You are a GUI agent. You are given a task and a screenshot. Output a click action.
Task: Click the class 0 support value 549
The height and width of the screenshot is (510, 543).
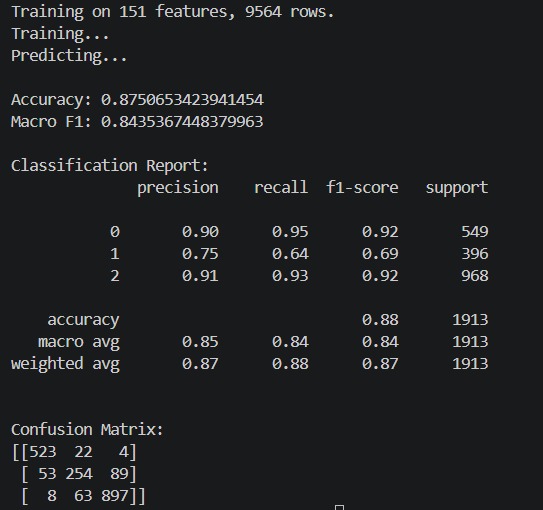pyautogui.click(x=475, y=232)
